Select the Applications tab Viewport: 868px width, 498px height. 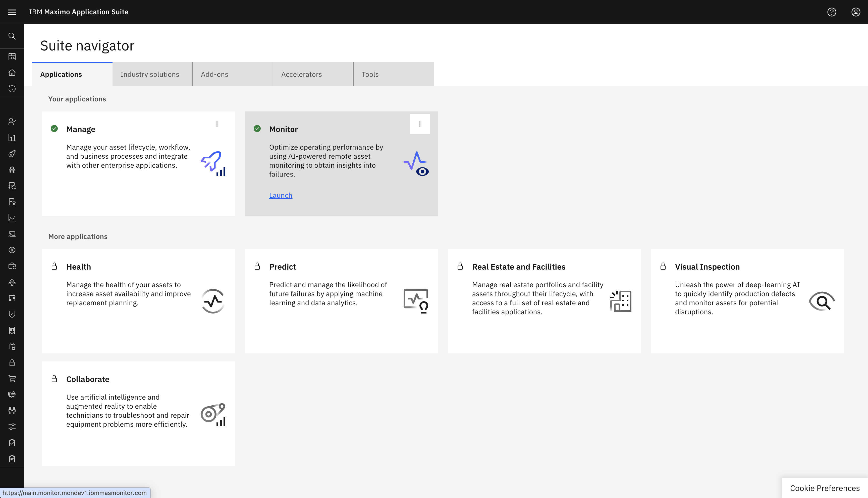coord(72,74)
